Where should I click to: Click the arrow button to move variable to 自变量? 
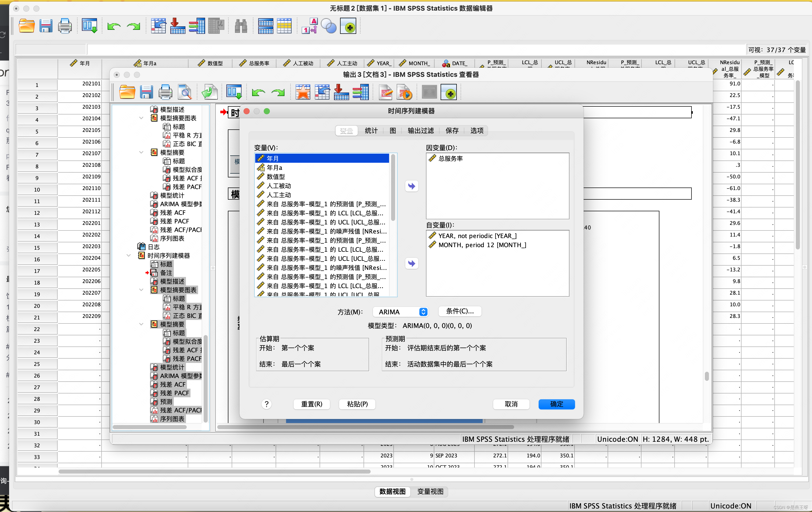click(x=411, y=263)
